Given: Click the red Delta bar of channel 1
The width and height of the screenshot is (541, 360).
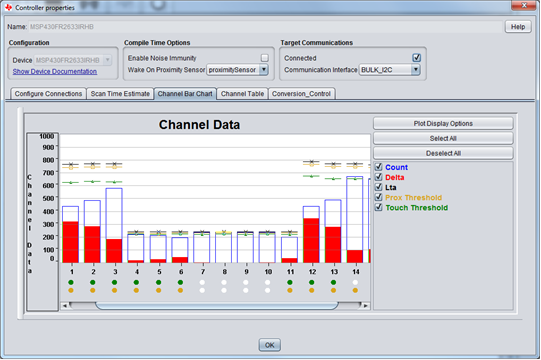Looking at the screenshot, I should tap(71, 242).
